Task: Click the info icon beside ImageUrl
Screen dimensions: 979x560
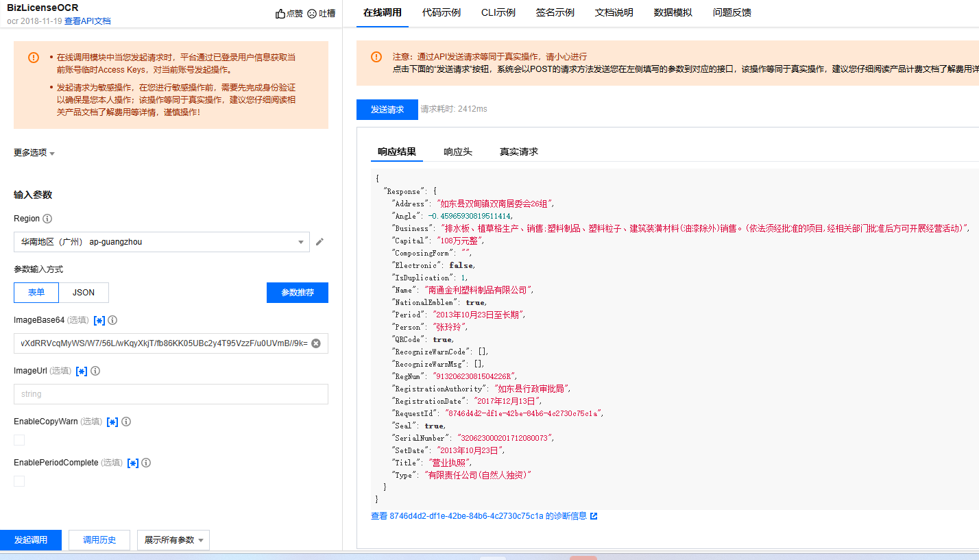Action: click(x=95, y=371)
